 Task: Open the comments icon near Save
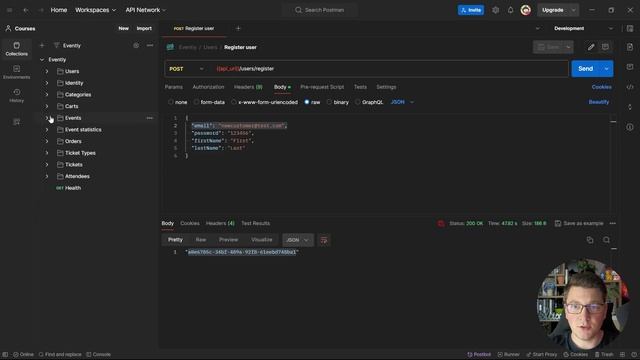coord(605,47)
